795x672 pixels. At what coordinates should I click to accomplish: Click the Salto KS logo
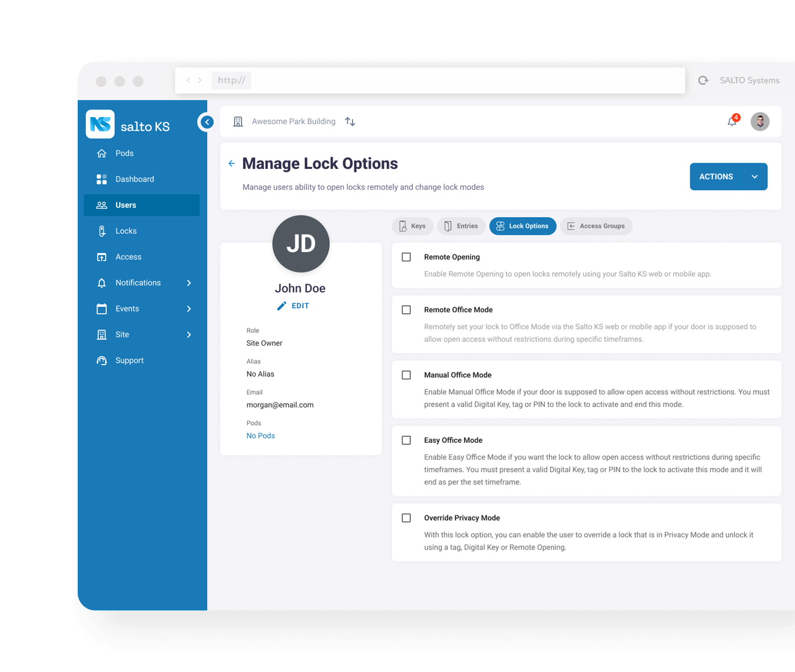pos(100,124)
